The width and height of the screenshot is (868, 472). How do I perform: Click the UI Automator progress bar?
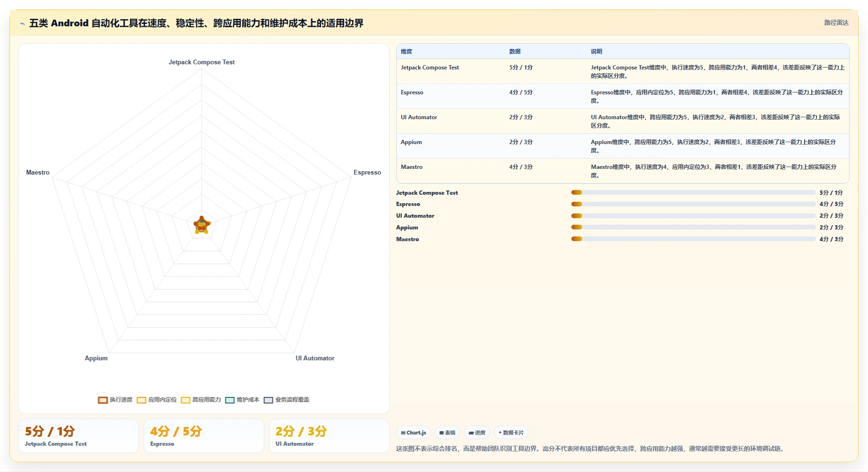click(x=693, y=216)
